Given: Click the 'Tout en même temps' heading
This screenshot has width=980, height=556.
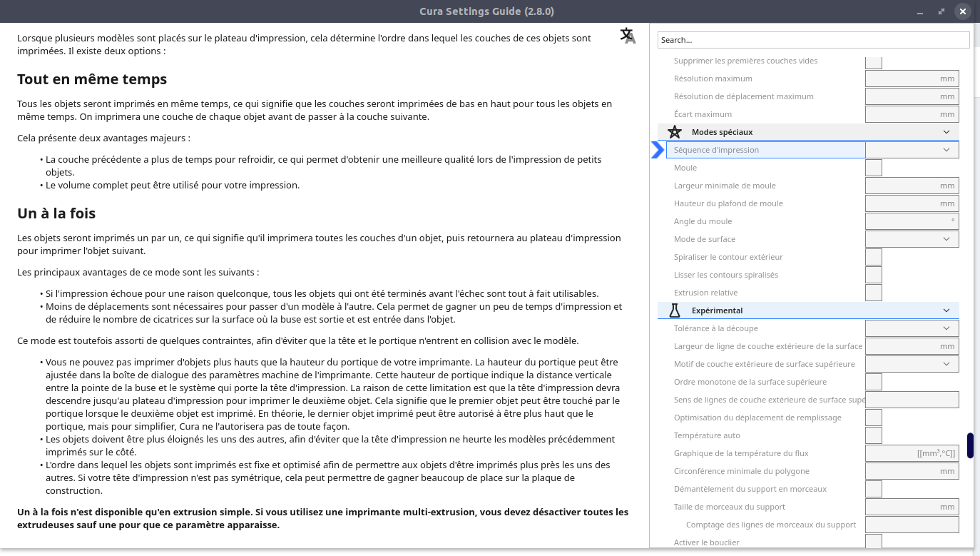Looking at the screenshot, I should click(x=92, y=79).
